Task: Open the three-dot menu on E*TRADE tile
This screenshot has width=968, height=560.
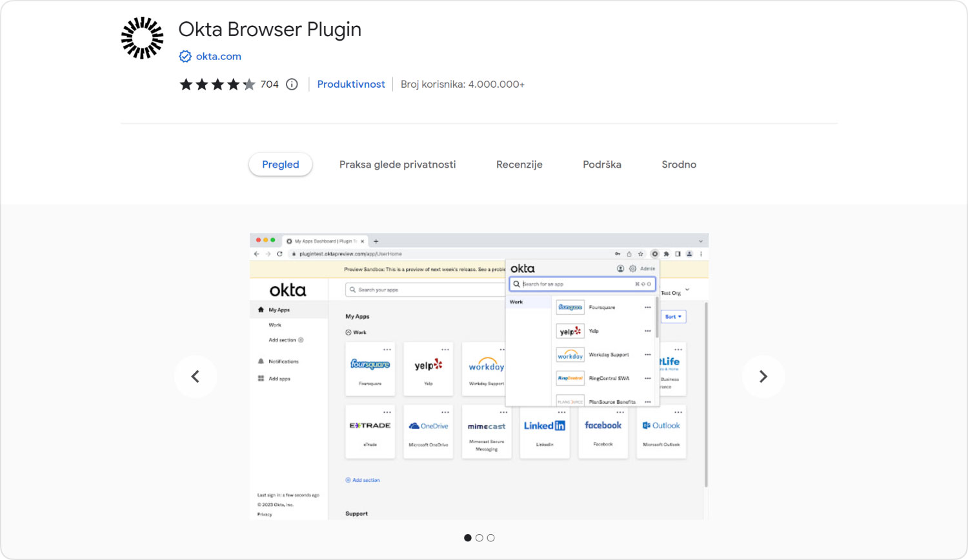Action: coord(387,412)
